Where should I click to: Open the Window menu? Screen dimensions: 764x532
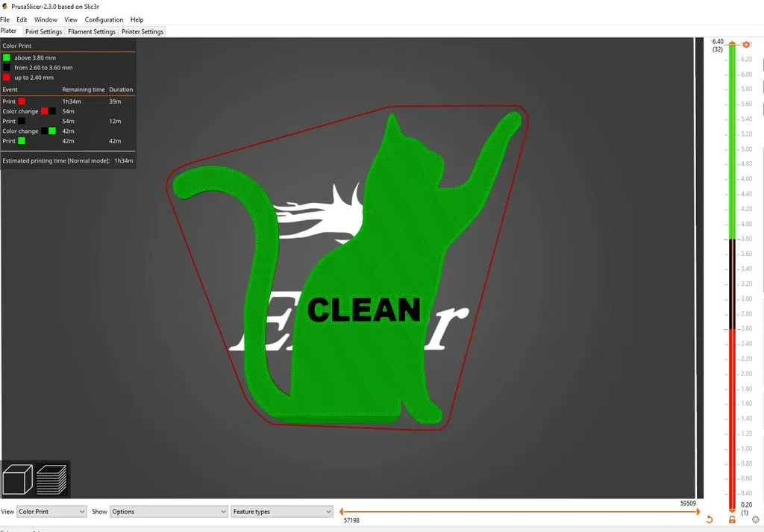[x=46, y=19]
